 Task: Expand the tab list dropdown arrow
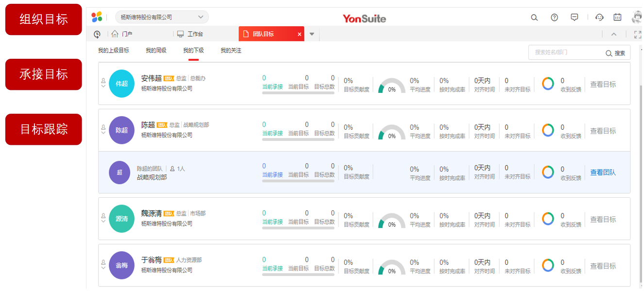point(312,34)
